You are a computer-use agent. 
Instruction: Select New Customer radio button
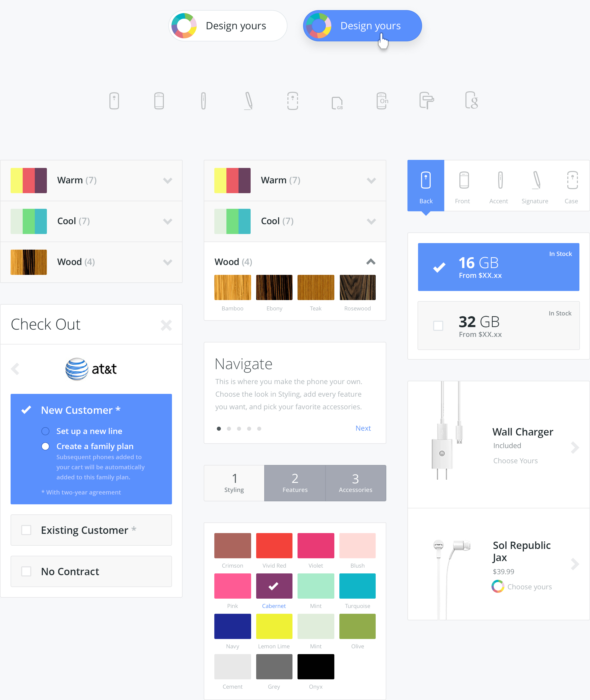pos(27,410)
